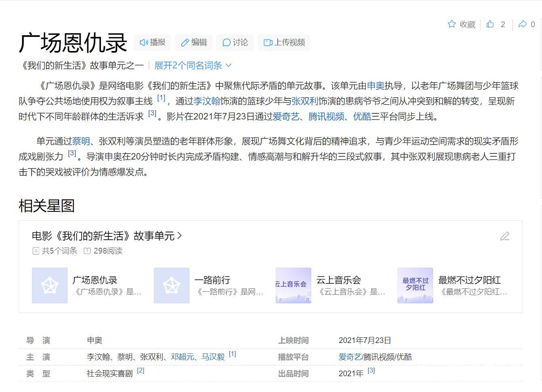Click the 播报 audio playback icon
This screenshot has height=392, width=542.
(144, 42)
